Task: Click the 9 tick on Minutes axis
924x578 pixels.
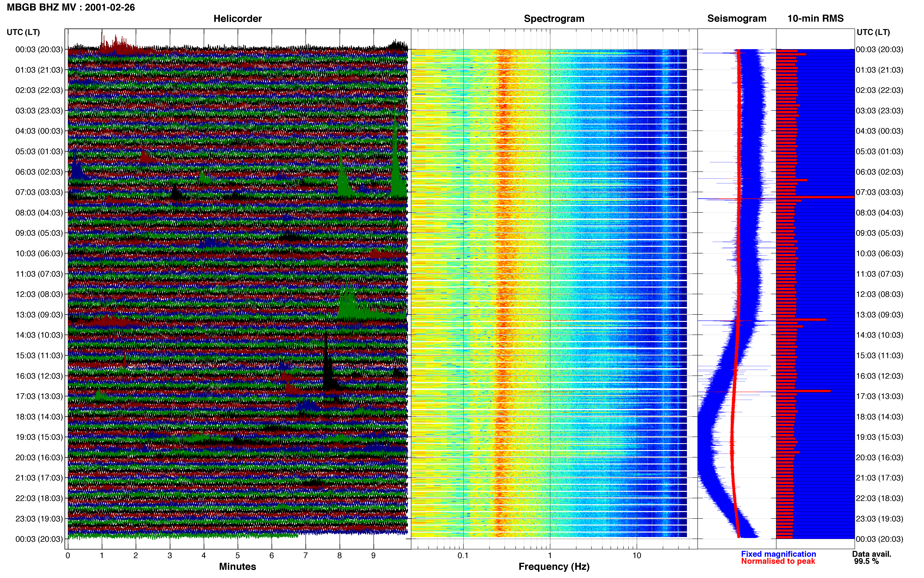Action: coord(373,556)
